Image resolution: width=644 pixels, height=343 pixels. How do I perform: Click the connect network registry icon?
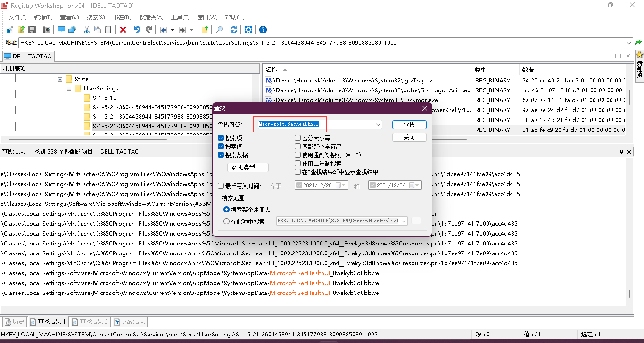[x=72, y=30]
